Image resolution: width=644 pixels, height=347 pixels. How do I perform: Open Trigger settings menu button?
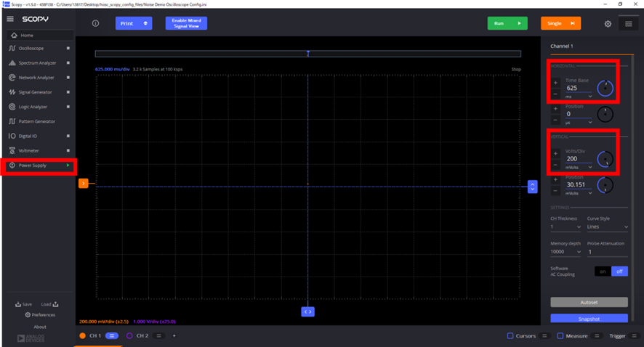[x=635, y=336]
